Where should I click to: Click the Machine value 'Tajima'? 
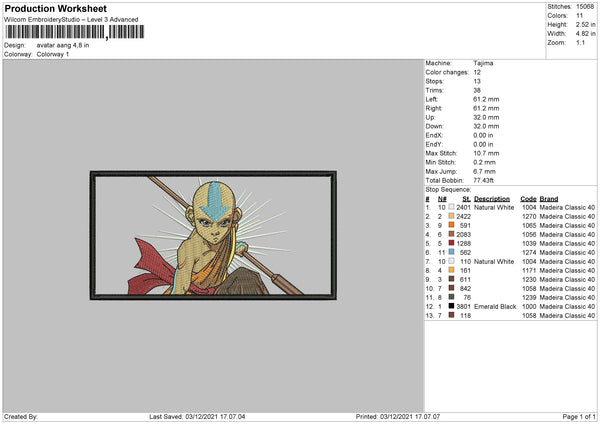point(483,63)
